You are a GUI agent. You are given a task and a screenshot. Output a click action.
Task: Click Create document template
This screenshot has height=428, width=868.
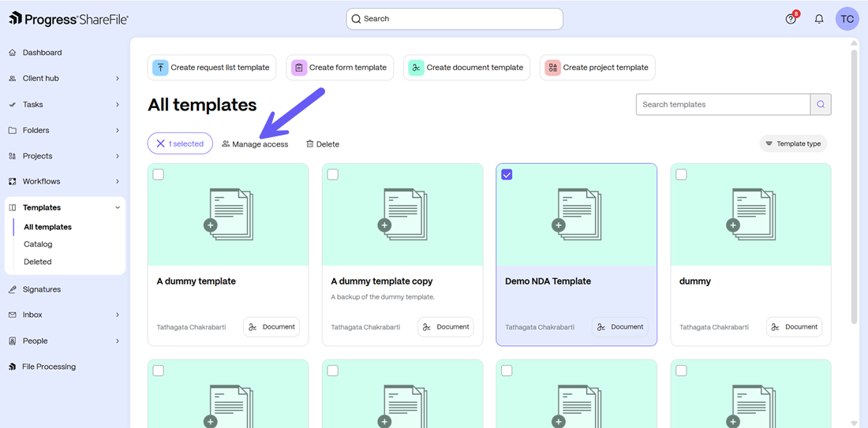466,68
